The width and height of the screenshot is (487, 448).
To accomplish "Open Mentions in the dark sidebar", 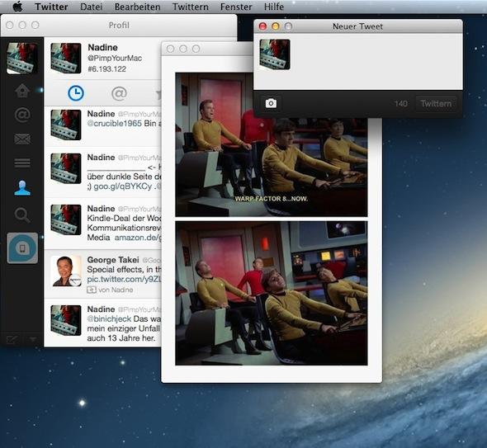I will click(x=22, y=115).
